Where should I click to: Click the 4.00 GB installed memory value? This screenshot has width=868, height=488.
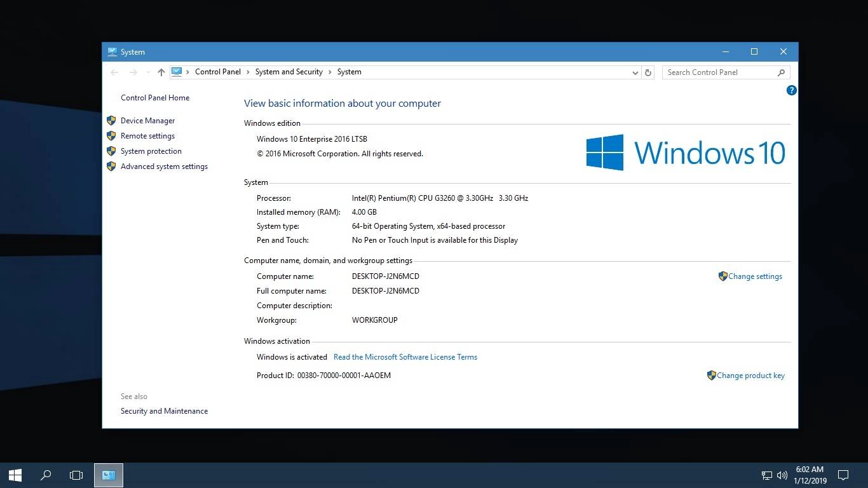364,212
